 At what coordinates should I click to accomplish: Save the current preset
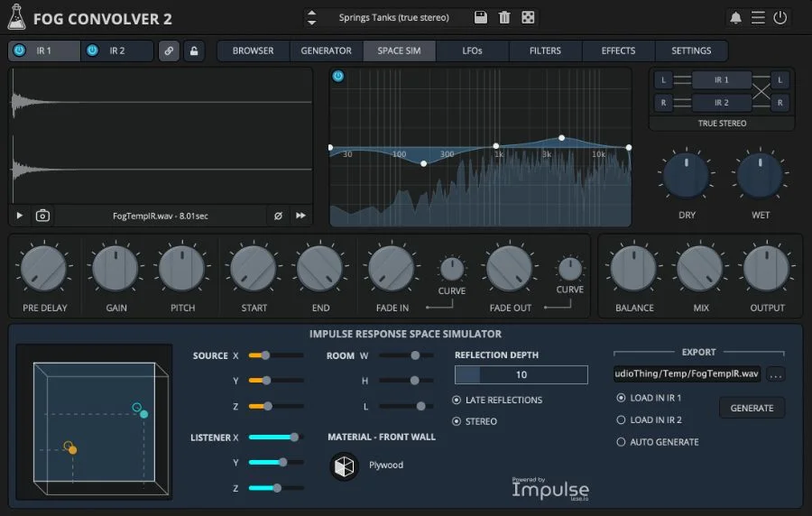tap(481, 18)
